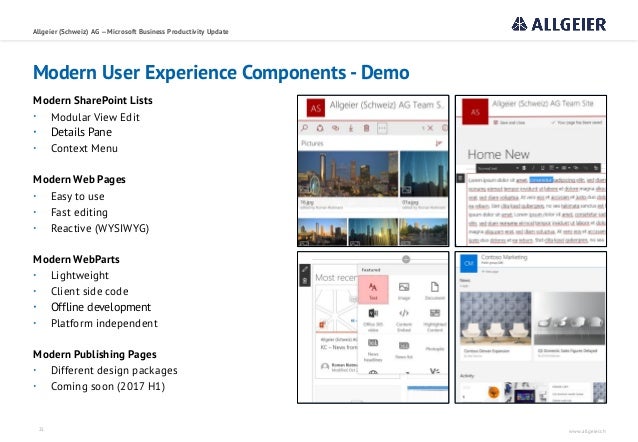The image size is (638, 442).
Task: Click the Details Pane bullet
Action: pyautogui.click(x=81, y=132)
